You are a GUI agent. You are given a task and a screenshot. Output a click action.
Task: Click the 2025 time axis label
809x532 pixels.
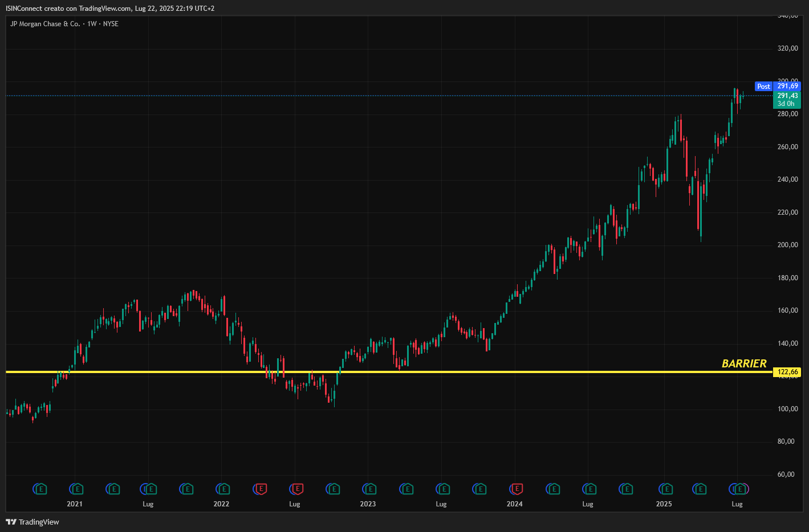click(x=664, y=504)
